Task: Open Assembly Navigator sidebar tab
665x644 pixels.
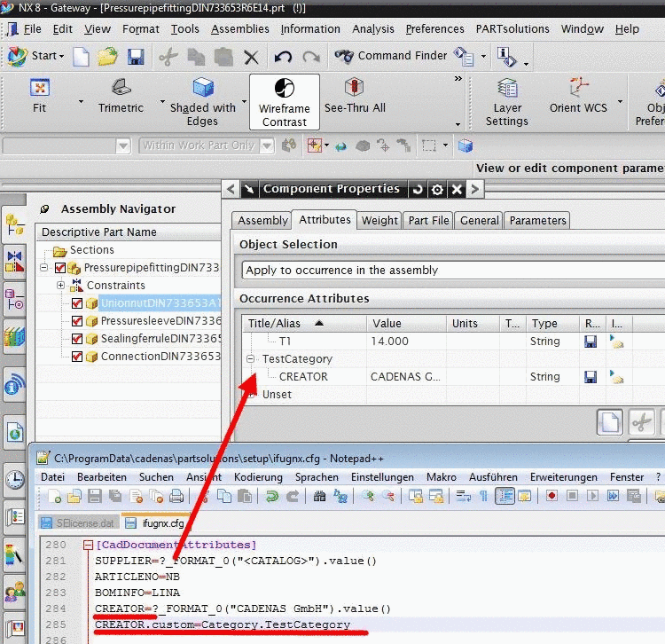Action: 15,224
